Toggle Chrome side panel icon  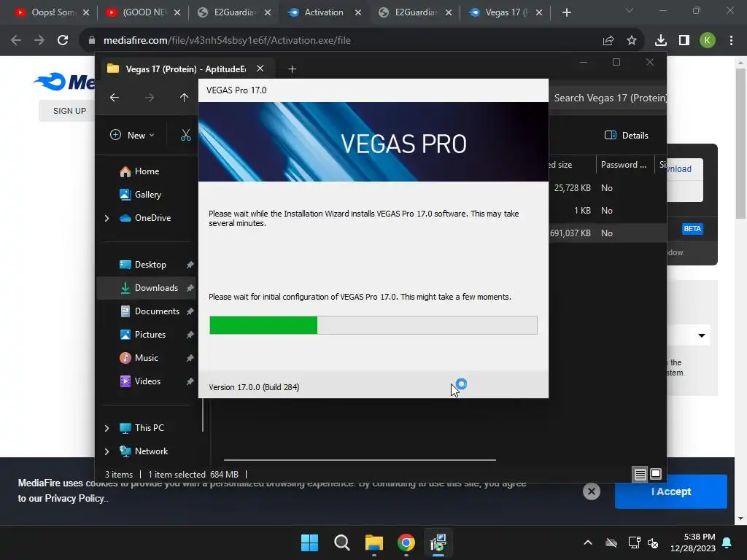pos(684,41)
